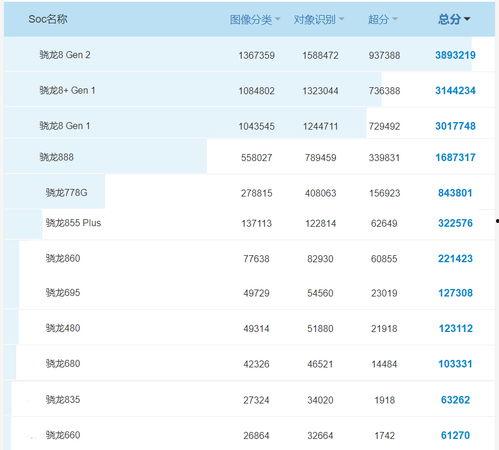Click image classification value 1043545
The image size is (499, 450).
257,126
